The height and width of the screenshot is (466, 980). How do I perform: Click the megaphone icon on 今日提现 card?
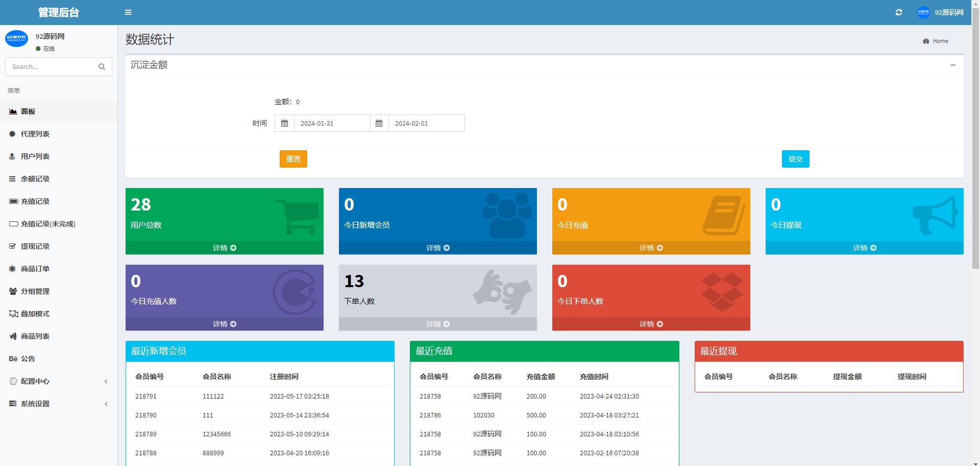(935, 216)
